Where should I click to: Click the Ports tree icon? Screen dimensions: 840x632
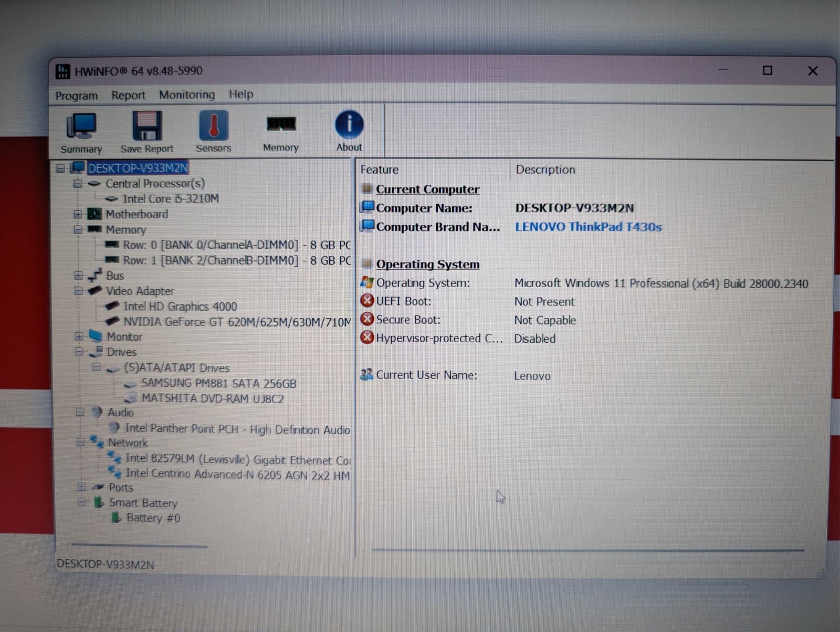(x=98, y=487)
